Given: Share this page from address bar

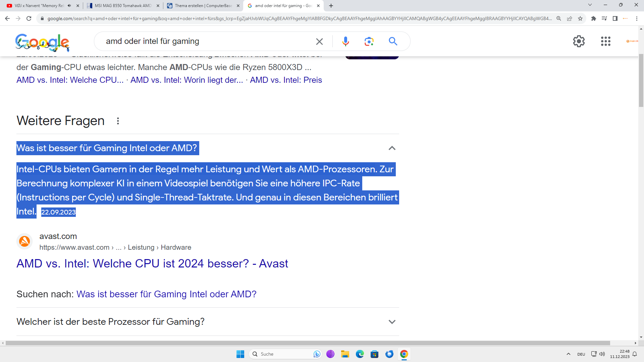Looking at the screenshot, I should click(570, 18).
